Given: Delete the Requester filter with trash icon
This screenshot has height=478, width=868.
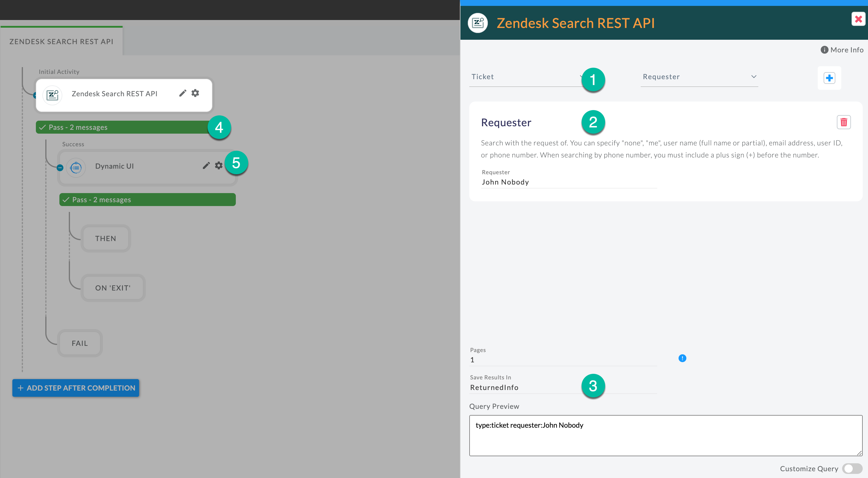Looking at the screenshot, I should tap(844, 122).
